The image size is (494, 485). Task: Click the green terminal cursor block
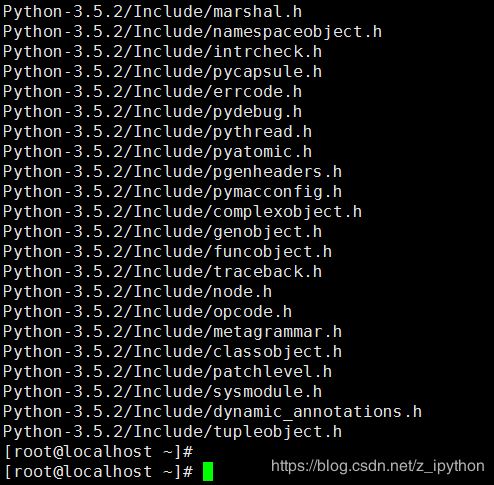coord(208,471)
